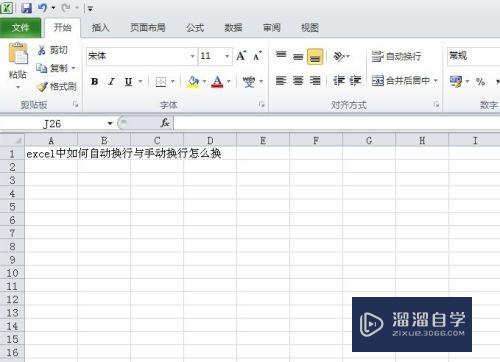Viewport: 500px width, 362px height.
Task: Toggle Italic formatting
Action: (x=112, y=81)
